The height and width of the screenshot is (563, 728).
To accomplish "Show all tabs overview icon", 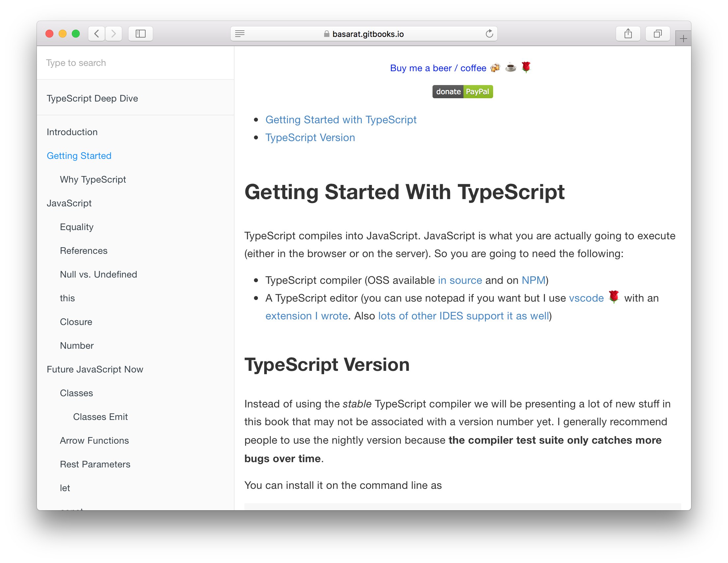I will click(x=658, y=34).
